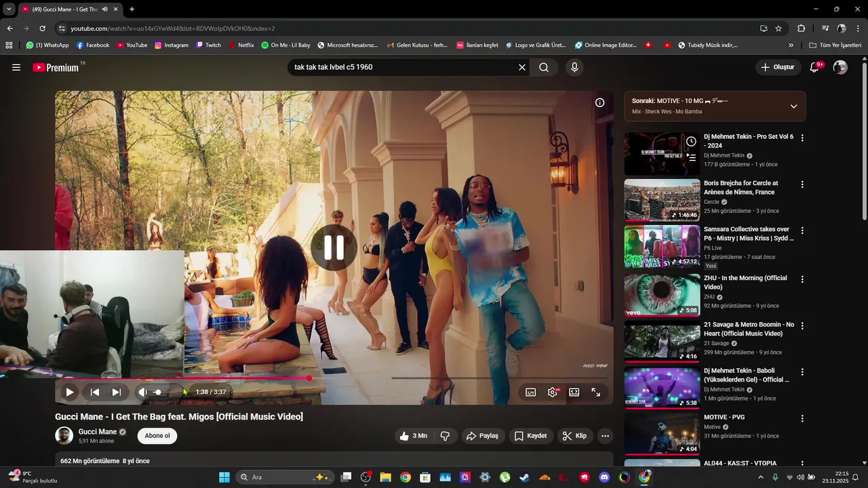Image resolution: width=868 pixels, height=488 pixels.
Task: Open options for MOTIVE - PVG video
Action: coord(802,418)
